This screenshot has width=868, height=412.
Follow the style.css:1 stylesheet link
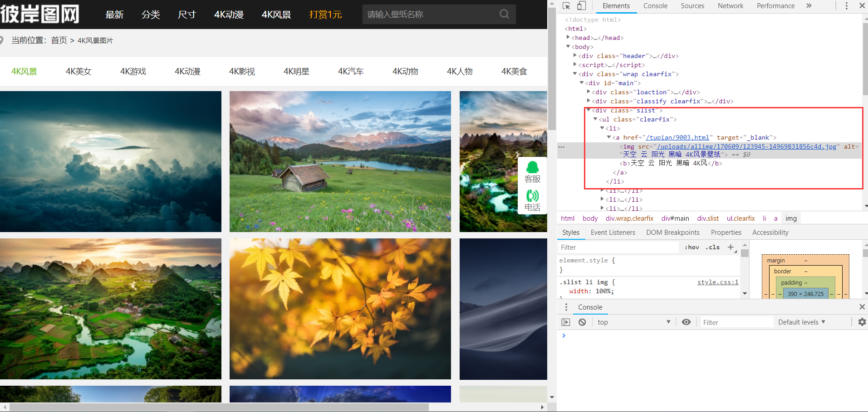pyautogui.click(x=717, y=282)
